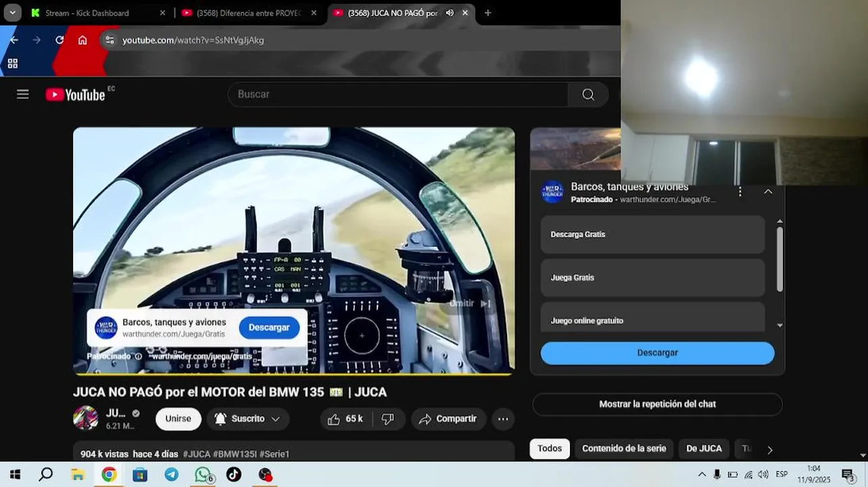Click Mostrar la repetición del chat
Image resolution: width=868 pixels, height=487 pixels.
tap(657, 404)
